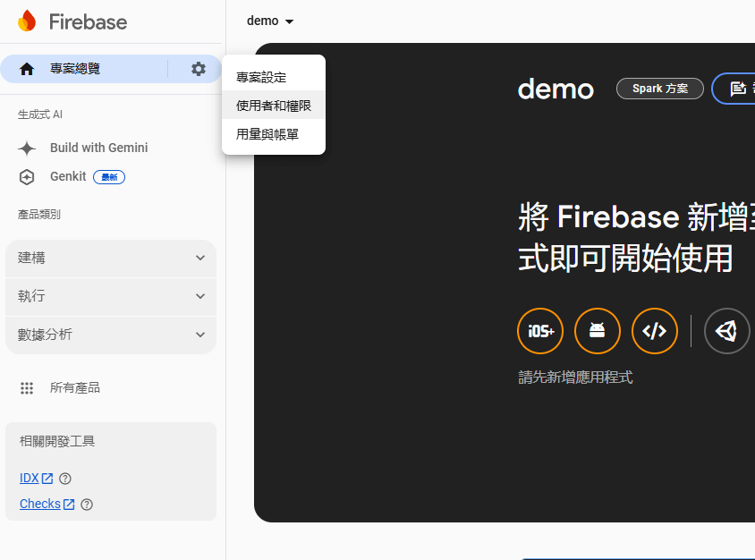Click the Spark 方案 plan badge
The image size is (755, 560).
pos(659,89)
